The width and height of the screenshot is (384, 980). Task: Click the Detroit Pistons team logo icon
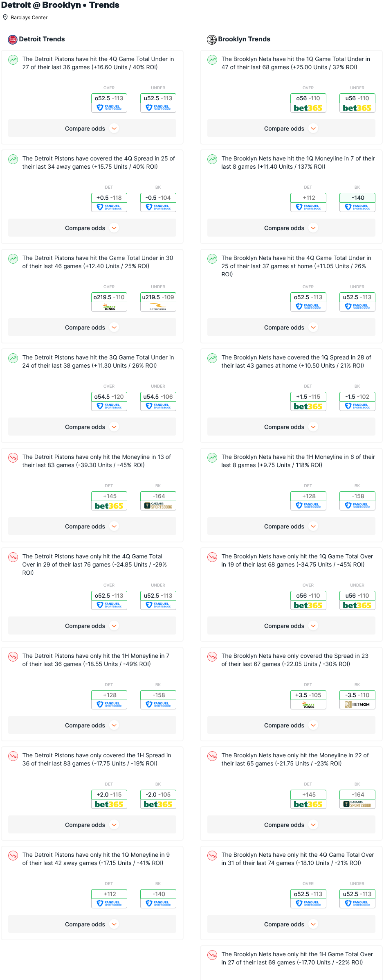[x=13, y=40]
